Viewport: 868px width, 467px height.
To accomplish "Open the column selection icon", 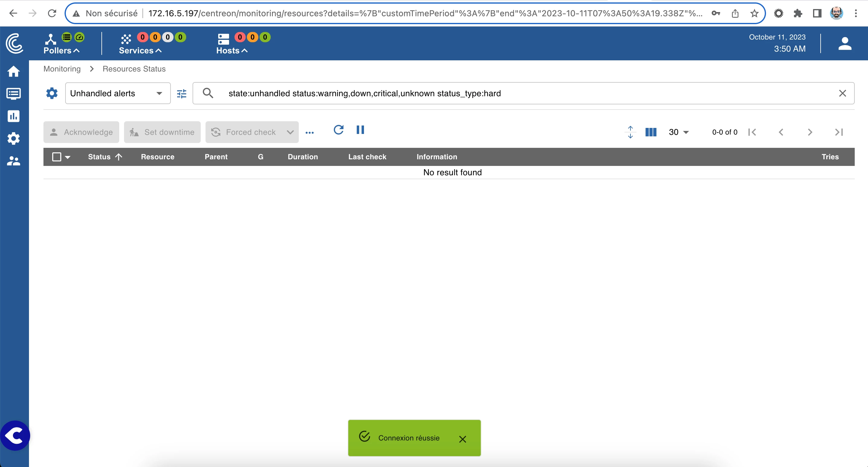I will [x=651, y=132].
